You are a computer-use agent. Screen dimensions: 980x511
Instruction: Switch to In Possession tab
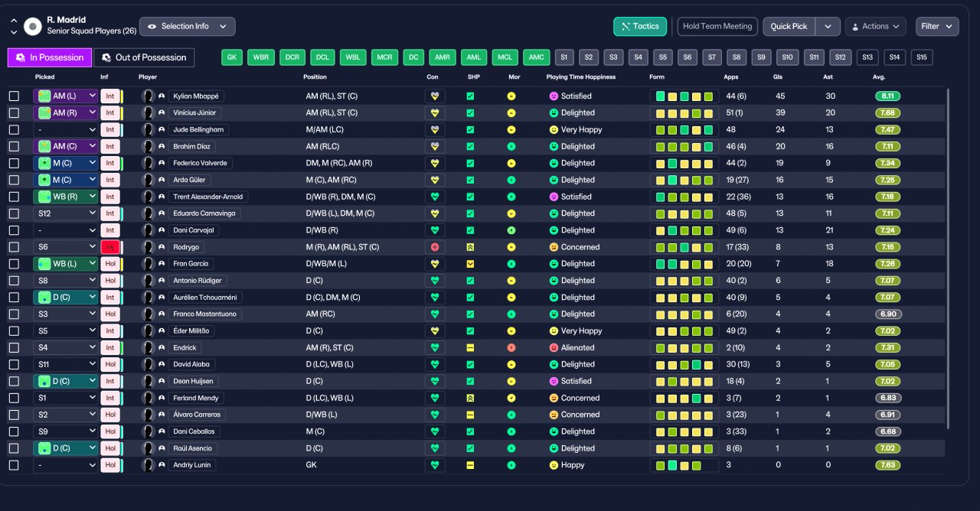coord(50,57)
